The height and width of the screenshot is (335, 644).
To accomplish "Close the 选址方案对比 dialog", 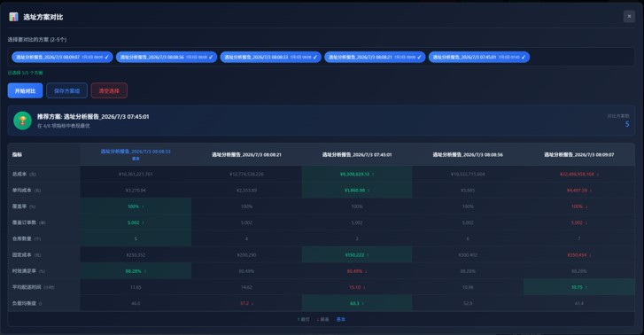I will point(629,17).
